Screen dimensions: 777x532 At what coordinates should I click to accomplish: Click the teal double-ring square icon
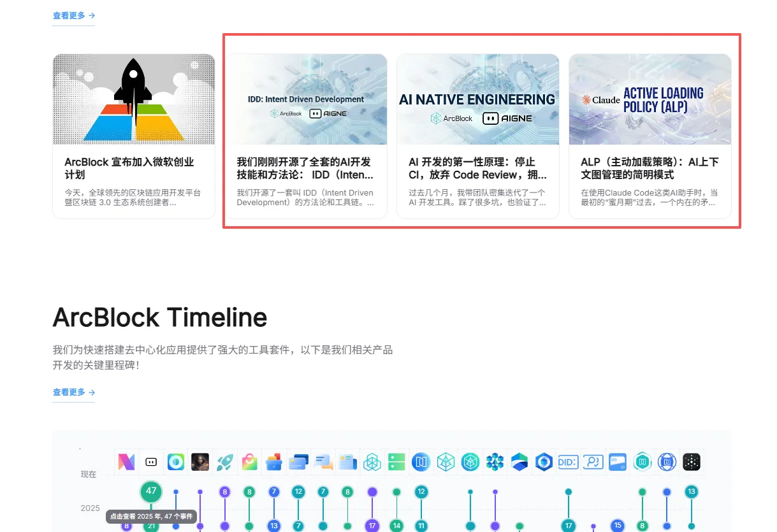643,462
